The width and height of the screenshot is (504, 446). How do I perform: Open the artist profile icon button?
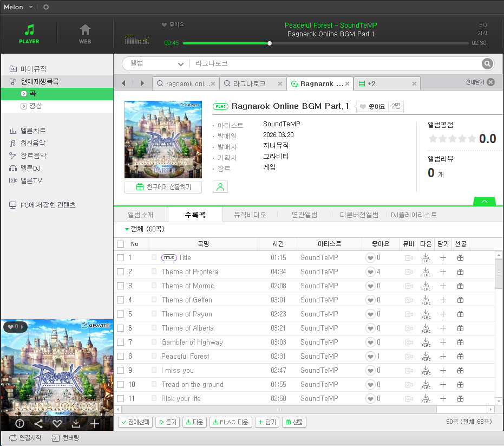(x=220, y=187)
